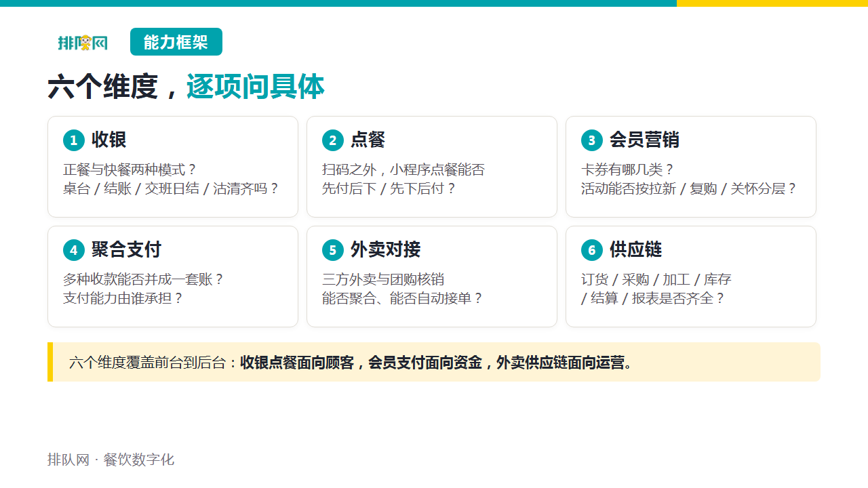Click the text 扫码之外，小程序点餐能否
Screen dimensions: 868x488
pyautogui.click(x=403, y=169)
